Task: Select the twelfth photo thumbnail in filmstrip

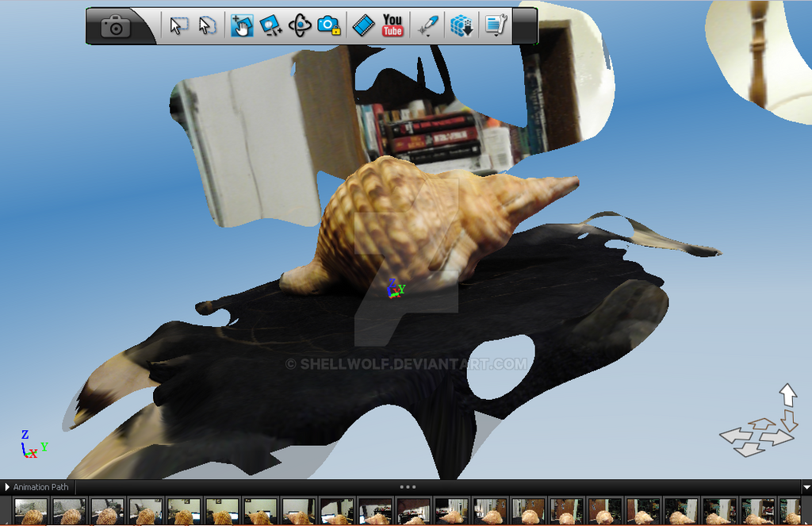Action: (x=451, y=512)
